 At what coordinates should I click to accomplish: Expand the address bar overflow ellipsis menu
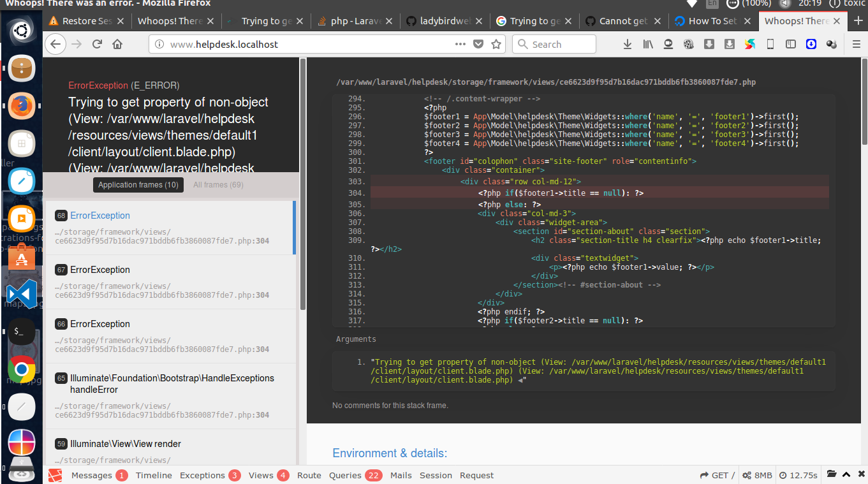[x=460, y=44]
